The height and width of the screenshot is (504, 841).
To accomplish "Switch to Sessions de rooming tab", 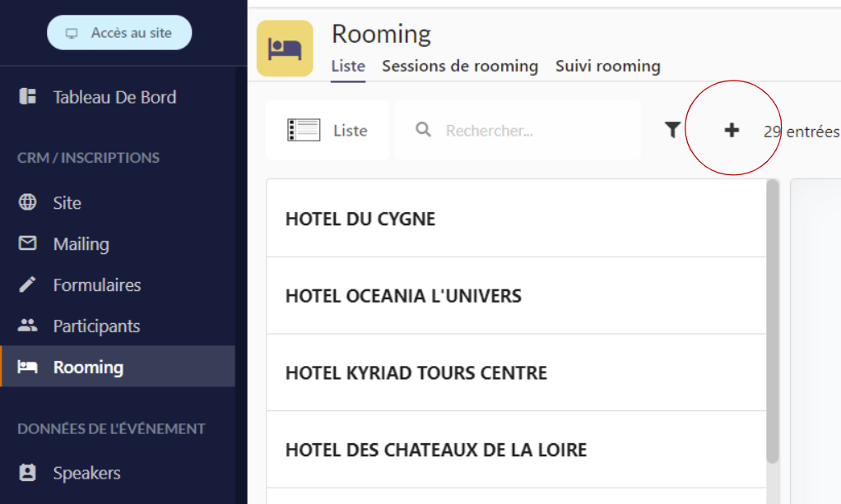I will [x=460, y=66].
